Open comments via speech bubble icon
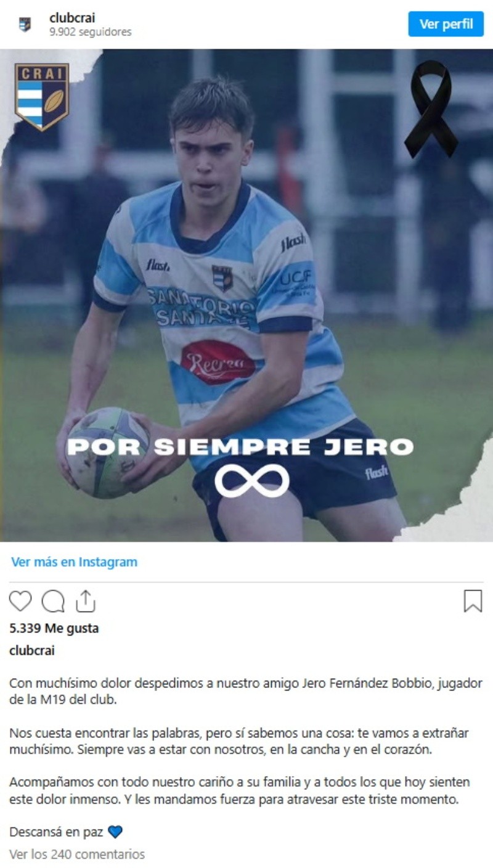Screen dimensions: 493x868 tap(53, 601)
